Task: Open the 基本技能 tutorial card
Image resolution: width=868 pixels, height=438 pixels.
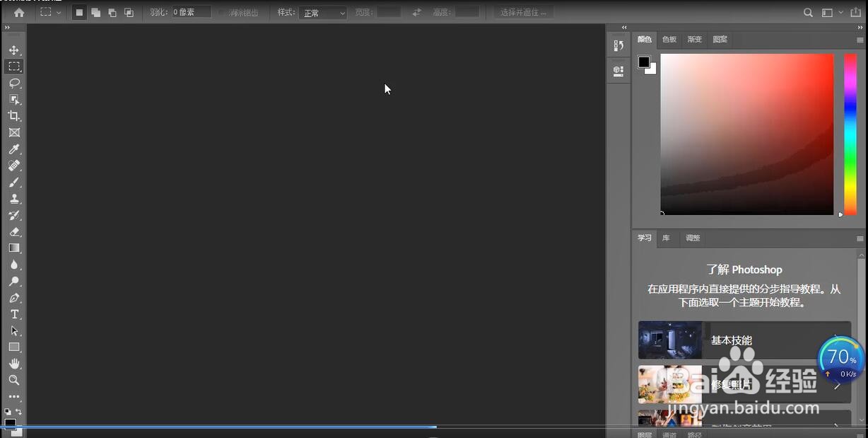Action: 744,340
